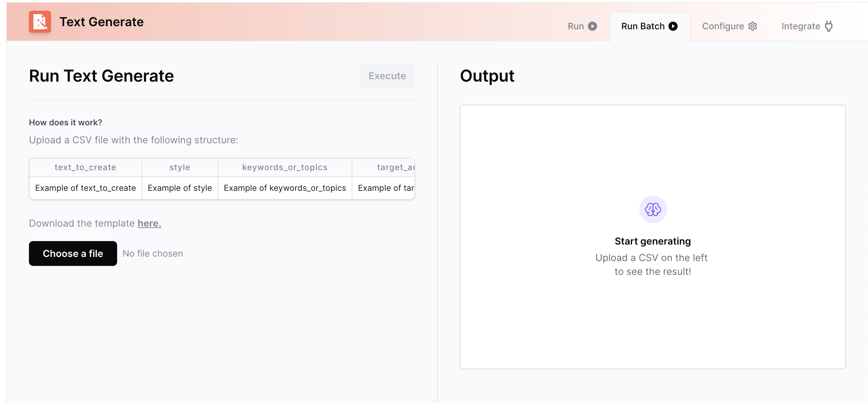Open the Configure tab
This screenshot has height=403, width=868.
click(x=723, y=26)
